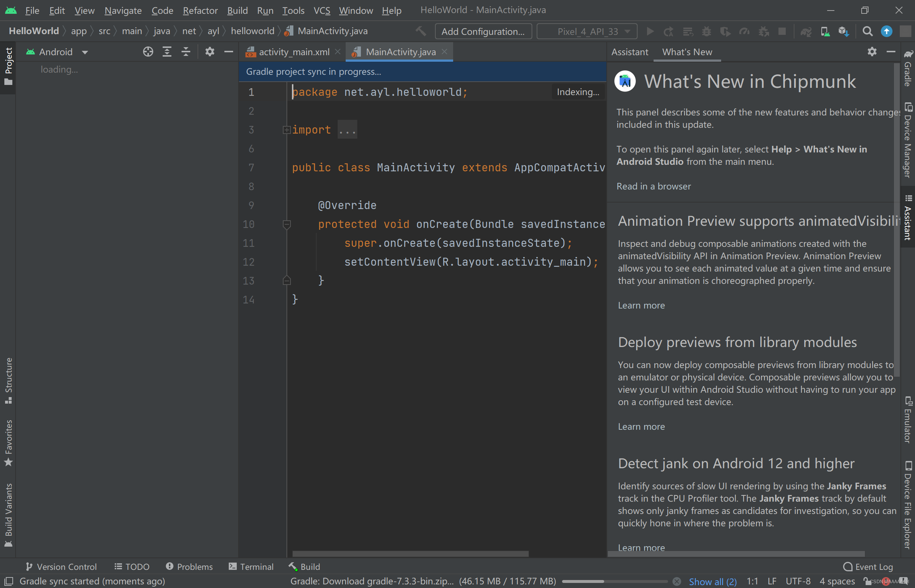Click the editor horizontal scrollbar

(410, 553)
